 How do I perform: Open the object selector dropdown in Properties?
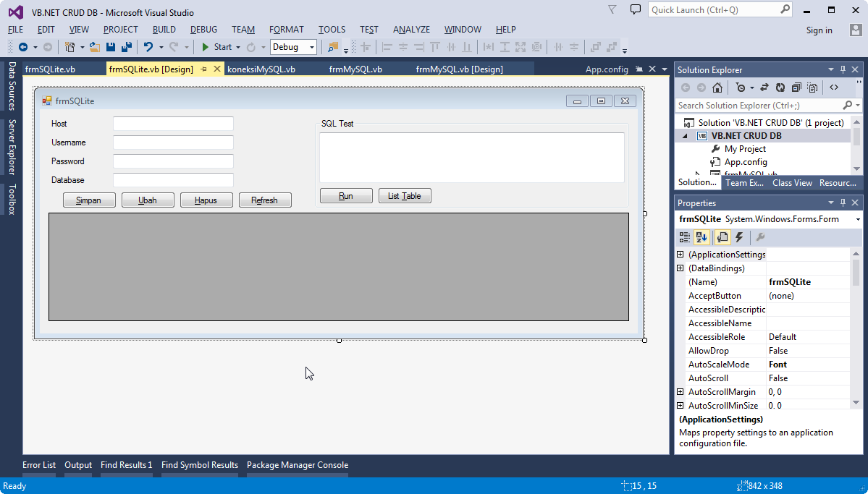point(858,219)
